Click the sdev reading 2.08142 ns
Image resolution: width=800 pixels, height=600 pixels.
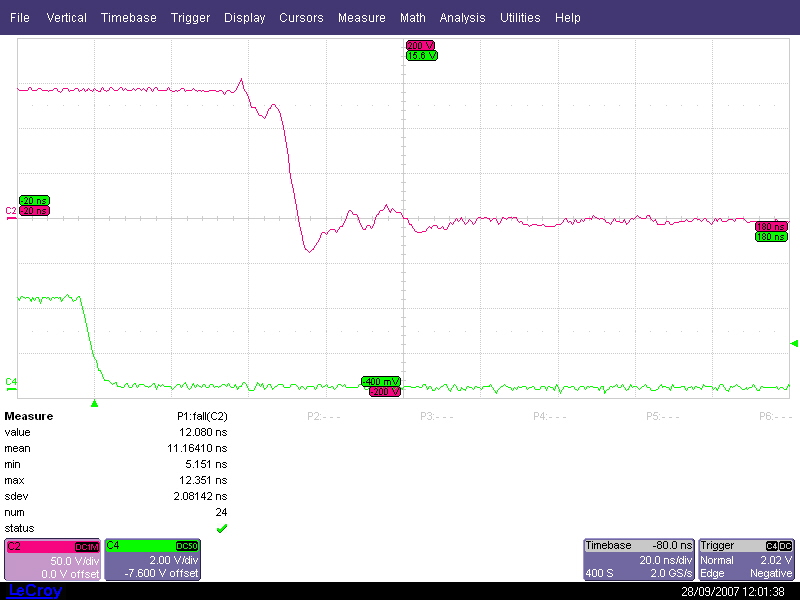[200, 496]
